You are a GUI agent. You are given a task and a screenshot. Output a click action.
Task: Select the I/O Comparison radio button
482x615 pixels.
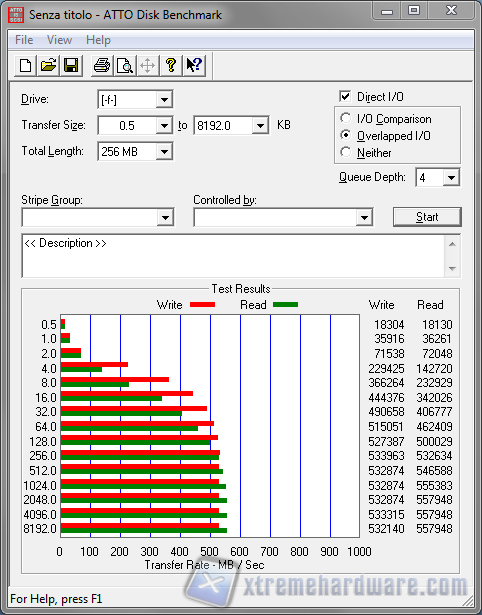pos(346,118)
